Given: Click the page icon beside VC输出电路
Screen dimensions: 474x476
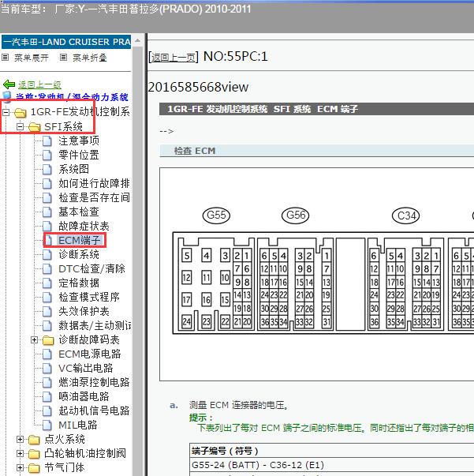Looking at the screenshot, I should point(47,368).
